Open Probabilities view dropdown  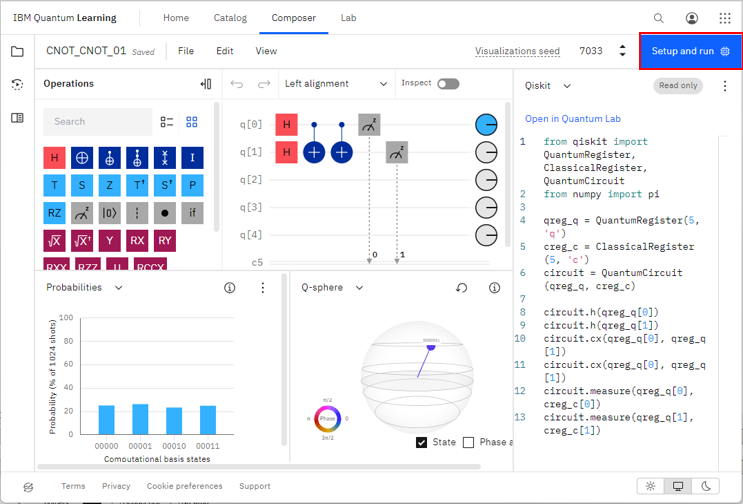point(84,288)
